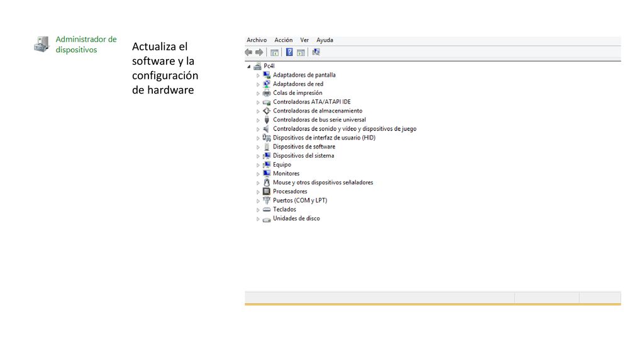Image resolution: width=644 pixels, height=362 pixels.
Task: Select the 'Dispositivos de software' label
Action: coord(304,146)
